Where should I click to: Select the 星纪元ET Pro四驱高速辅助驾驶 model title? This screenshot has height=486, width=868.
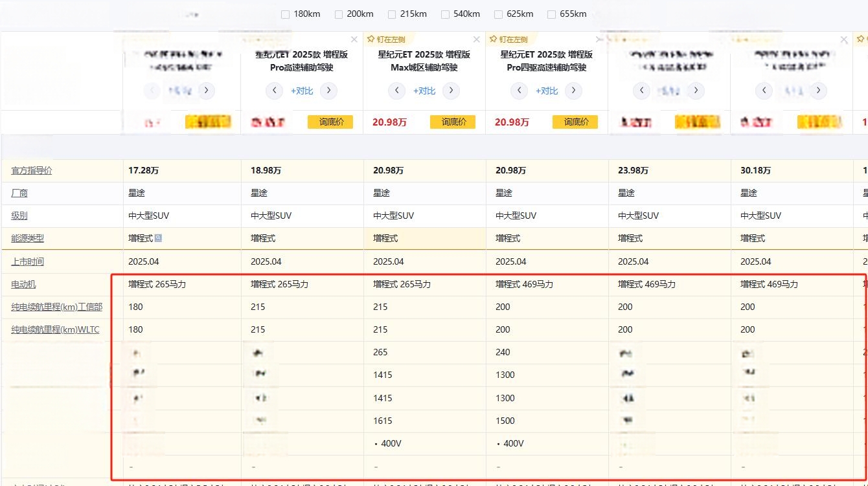[547, 61]
